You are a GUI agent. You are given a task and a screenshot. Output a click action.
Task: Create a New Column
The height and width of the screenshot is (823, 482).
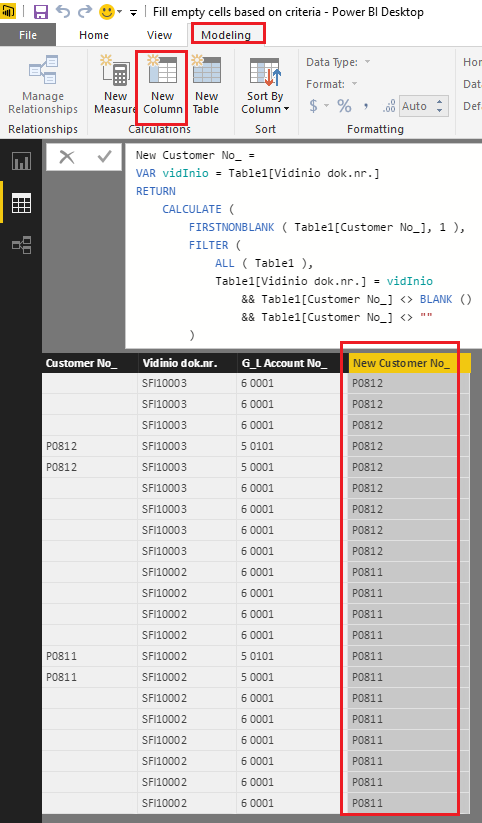[x=163, y=85]
